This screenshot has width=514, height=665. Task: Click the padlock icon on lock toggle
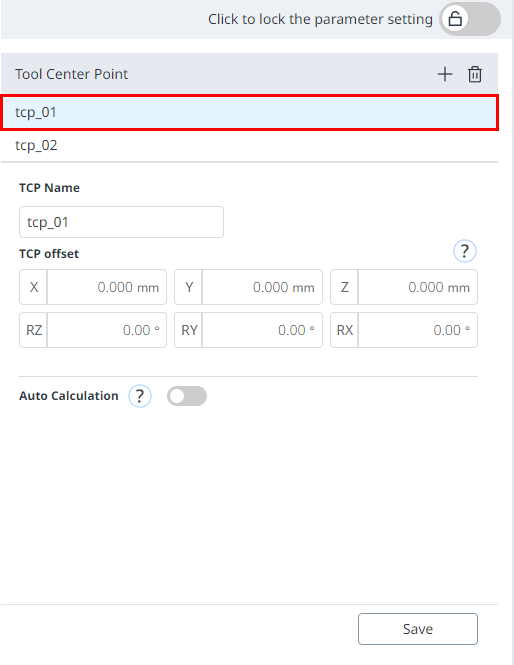point(455,19)
